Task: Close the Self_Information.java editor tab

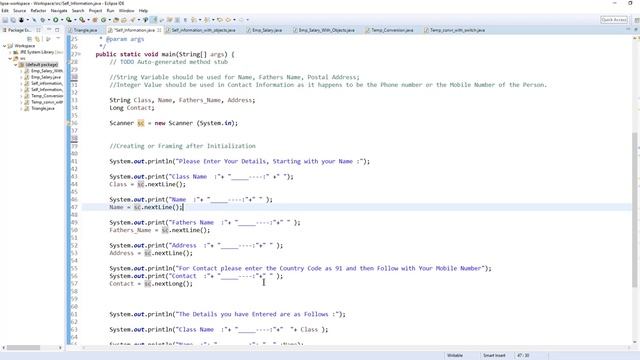Action: point(159,30)
